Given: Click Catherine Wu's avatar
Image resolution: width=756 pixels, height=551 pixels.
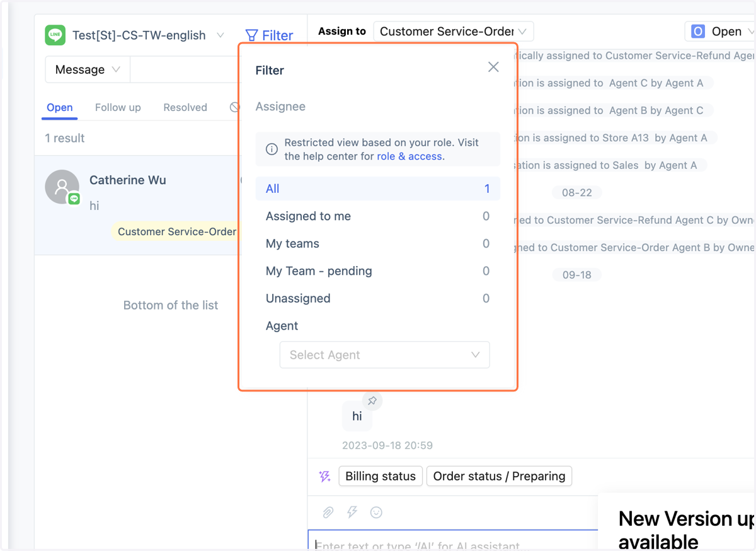Looking at the screenshot, I should pos(62,187).
